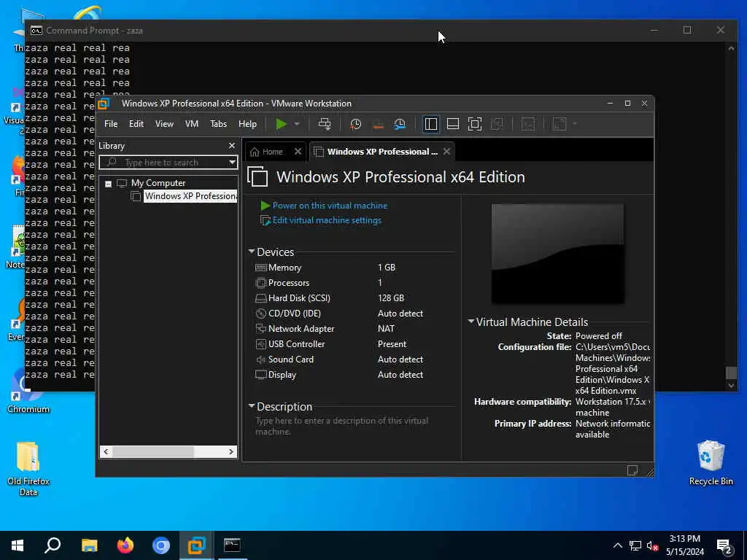This screenshot has width=747, height=560.
Task: Select the Old Firefox Data folder icon
Action: [x=28, y=469]
